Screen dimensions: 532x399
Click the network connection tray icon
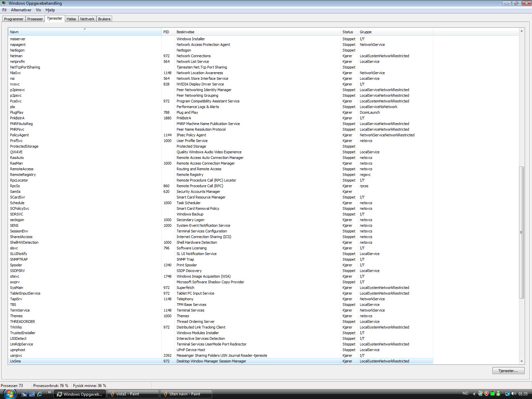pos(508,394)
